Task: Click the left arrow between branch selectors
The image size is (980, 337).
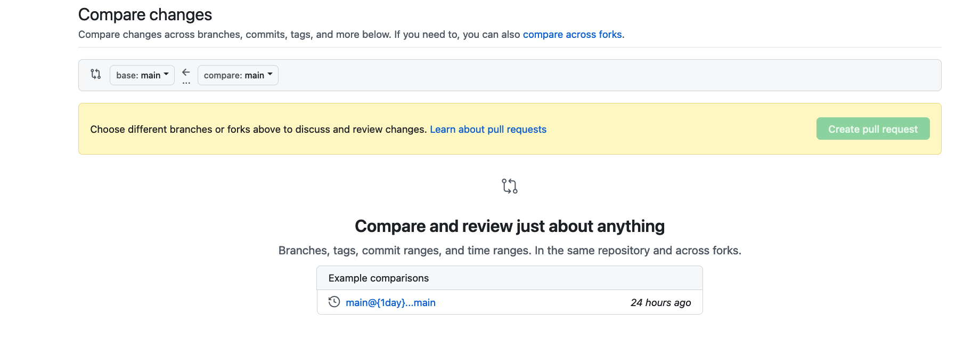Action: 186,72
